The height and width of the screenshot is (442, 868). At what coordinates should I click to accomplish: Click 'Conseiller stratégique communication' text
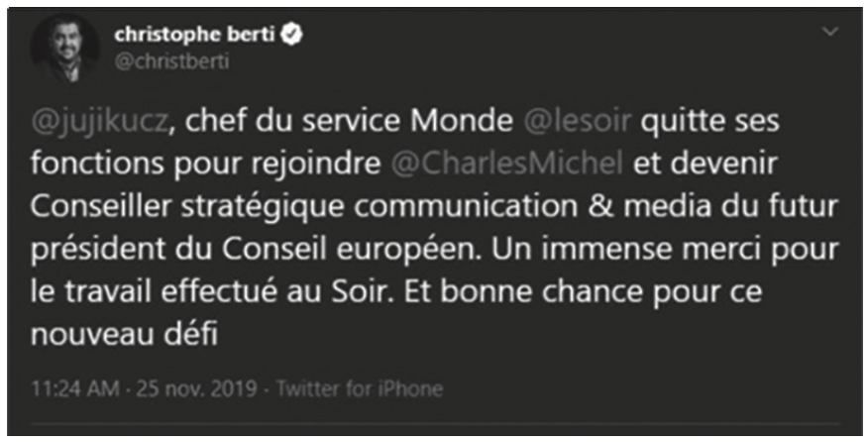(x=304, y=206)
